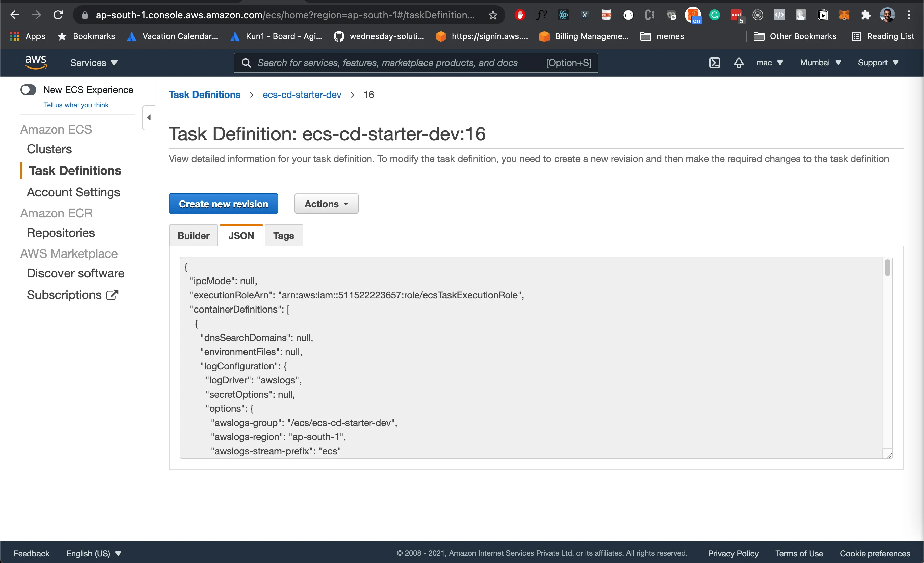Click the JSON editor resize handle

point(889,455)
